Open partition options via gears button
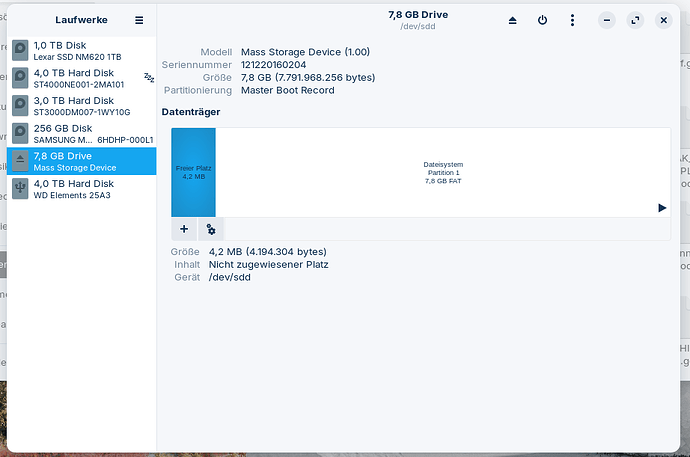This screenshot has width=690, height=457. tap(211, 229)
